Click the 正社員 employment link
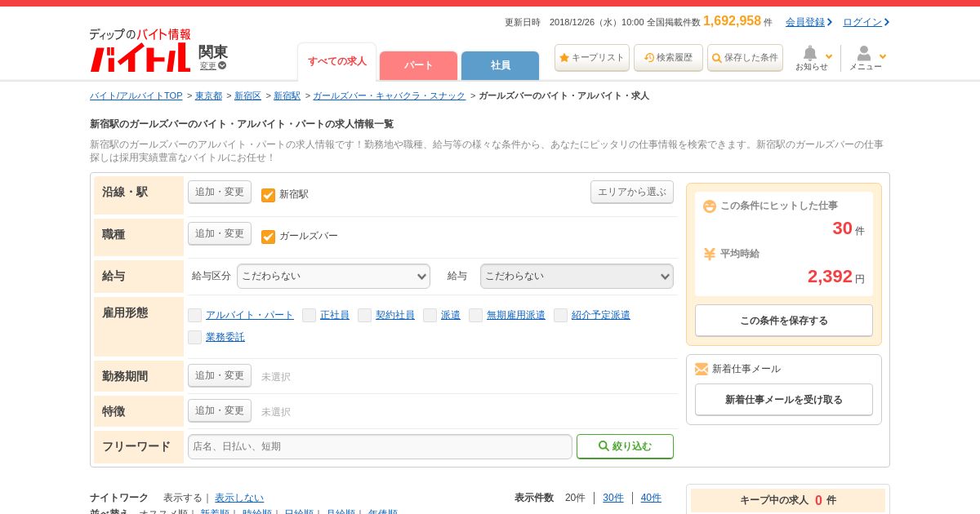This screenshot has width=980, height=514. 335,315
